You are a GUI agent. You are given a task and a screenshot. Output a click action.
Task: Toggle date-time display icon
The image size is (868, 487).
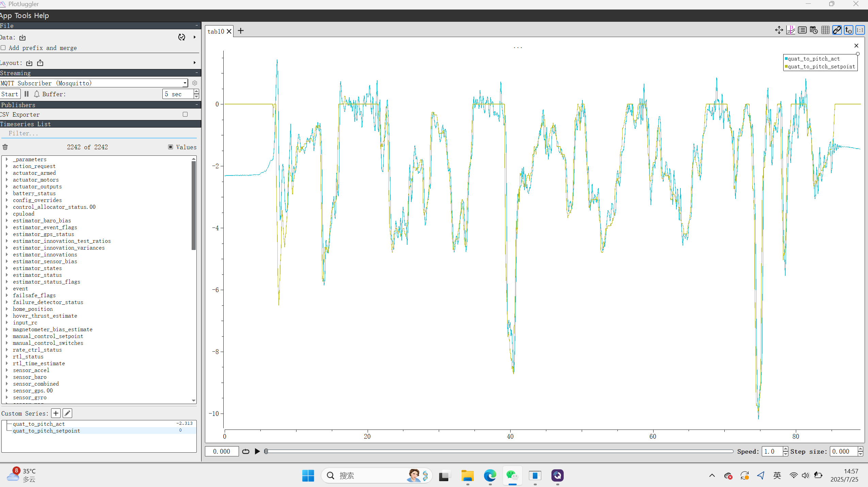814,30
